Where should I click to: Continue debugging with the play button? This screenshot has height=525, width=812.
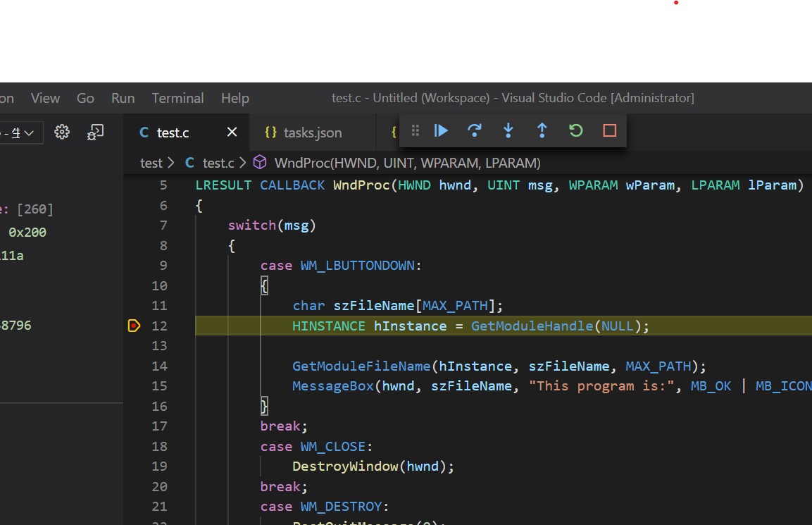[x=441, y=130]
